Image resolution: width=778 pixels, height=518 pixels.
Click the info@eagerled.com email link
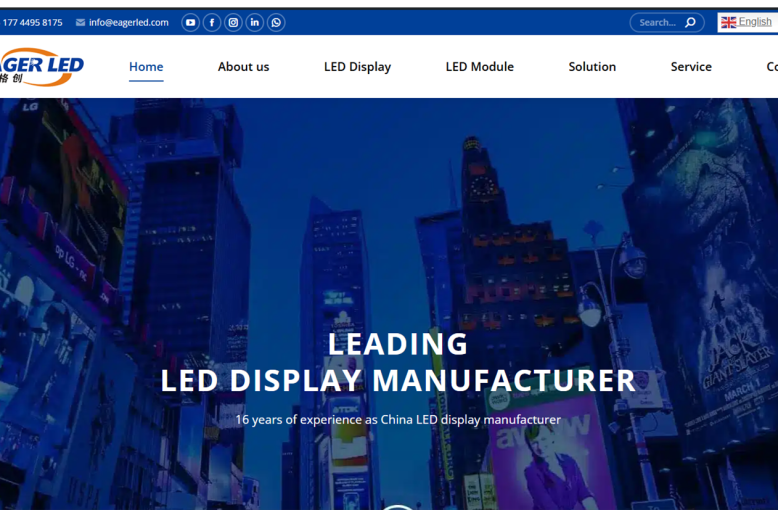pos(129,22)
